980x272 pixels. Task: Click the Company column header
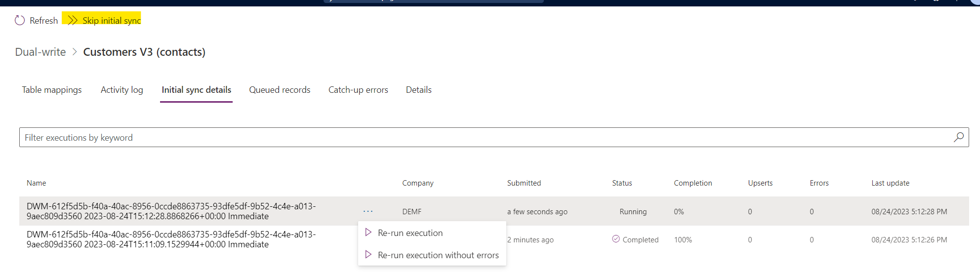[x=418, y=183]
